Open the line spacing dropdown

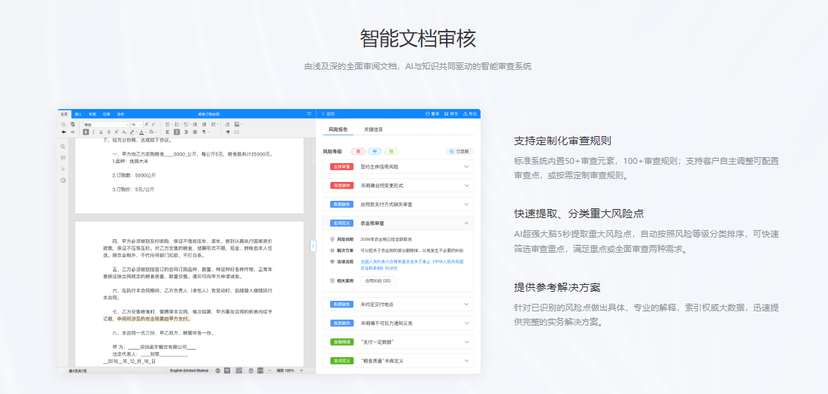coord(214,125)
